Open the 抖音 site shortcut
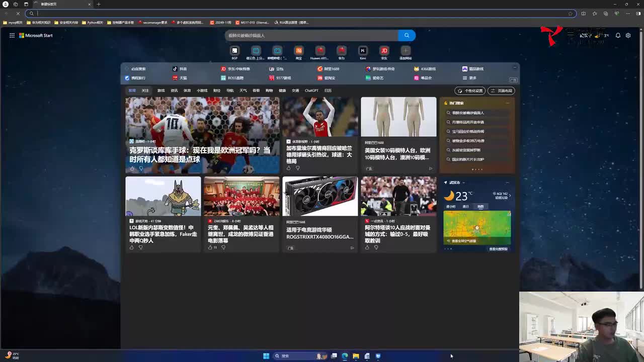Viewport: 644px width, 362px height. tap(180, 69)
